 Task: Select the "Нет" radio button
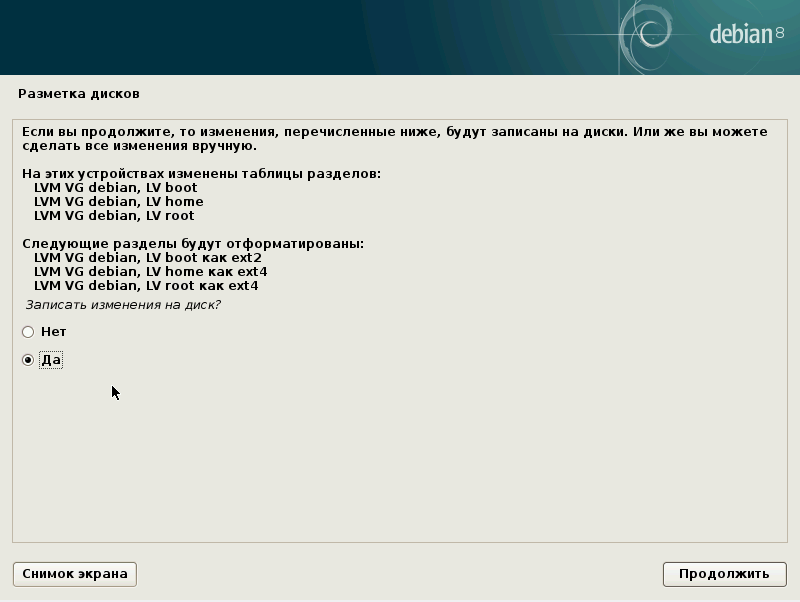[28, 332]
